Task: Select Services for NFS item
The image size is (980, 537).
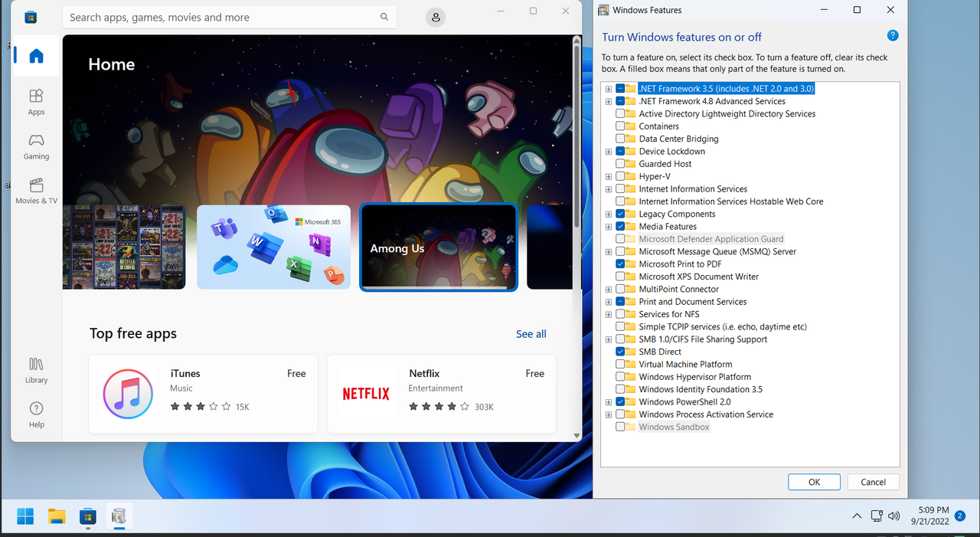Action: [x=669, y=314]
